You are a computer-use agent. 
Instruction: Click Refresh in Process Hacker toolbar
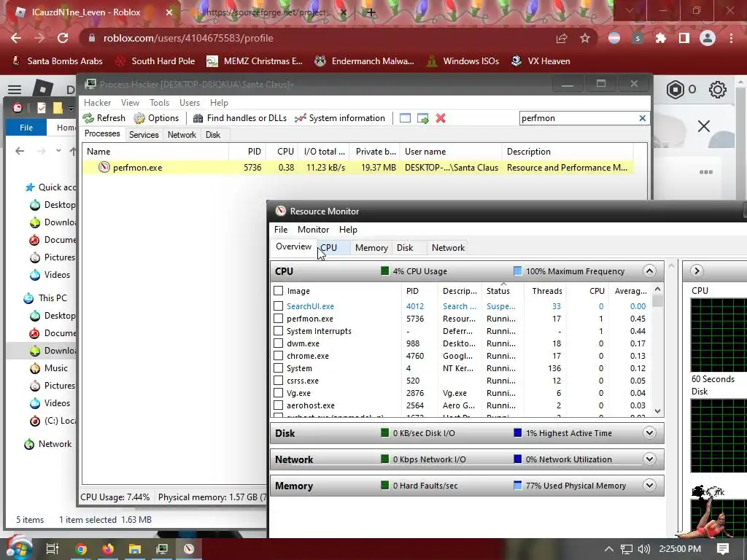click(x=104, y=118)
